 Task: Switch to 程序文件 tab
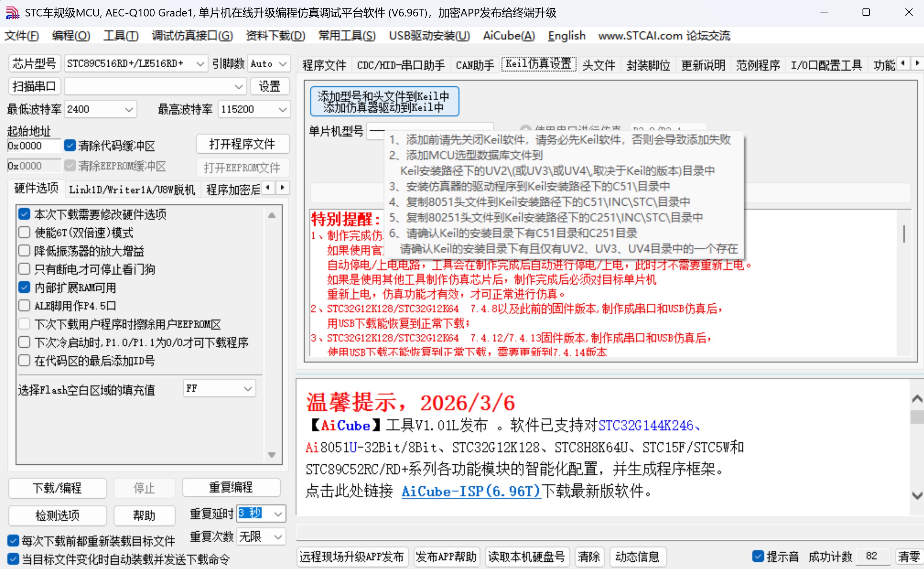pos(324,65)
